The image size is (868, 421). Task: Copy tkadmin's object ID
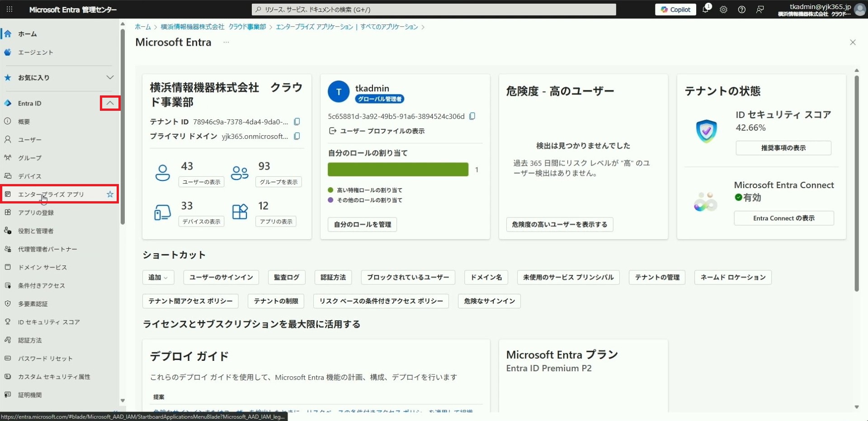tap(472, 116)
